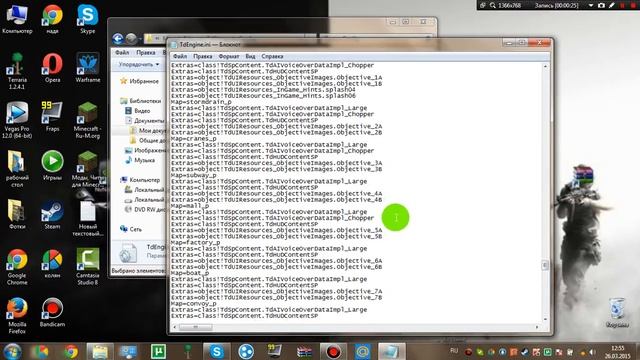
Task: Click the Map=convoy_p line in Notepad
Action: tap(194, 304)
